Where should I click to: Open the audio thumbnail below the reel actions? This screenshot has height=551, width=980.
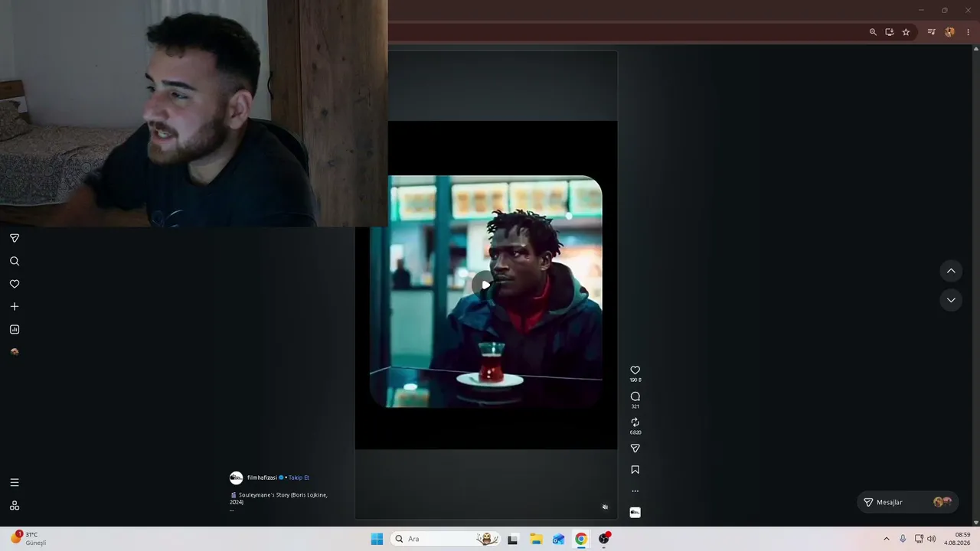(x=635, y=512)
